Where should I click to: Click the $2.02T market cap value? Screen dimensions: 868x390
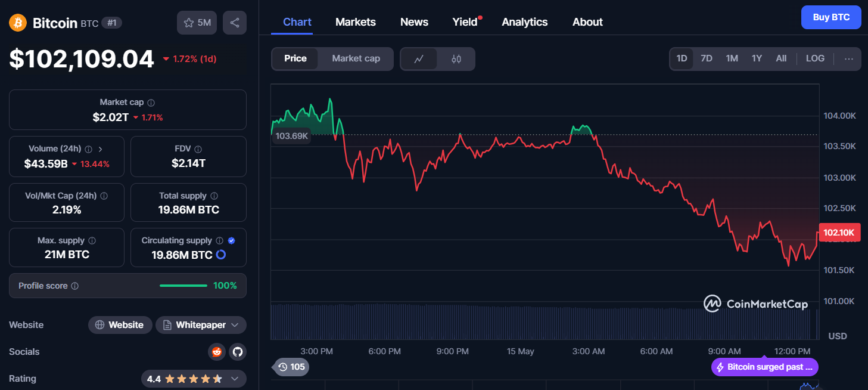pos(110,117)
